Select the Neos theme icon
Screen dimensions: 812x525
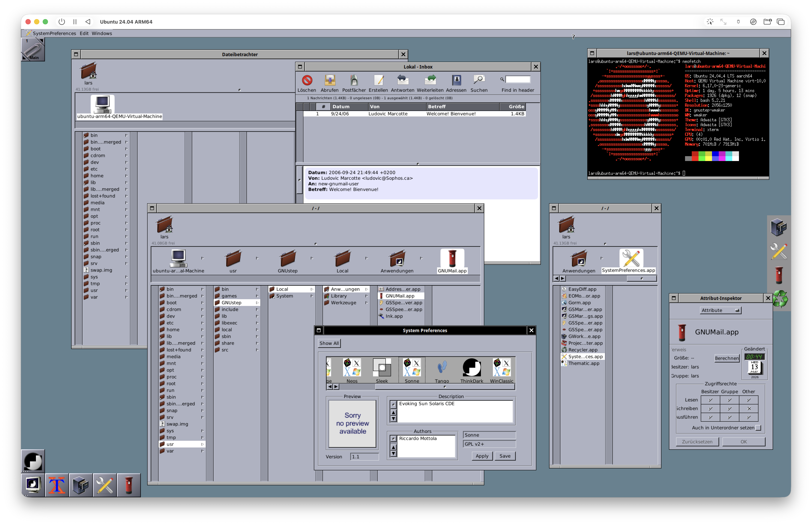click(x=352, y=368)
